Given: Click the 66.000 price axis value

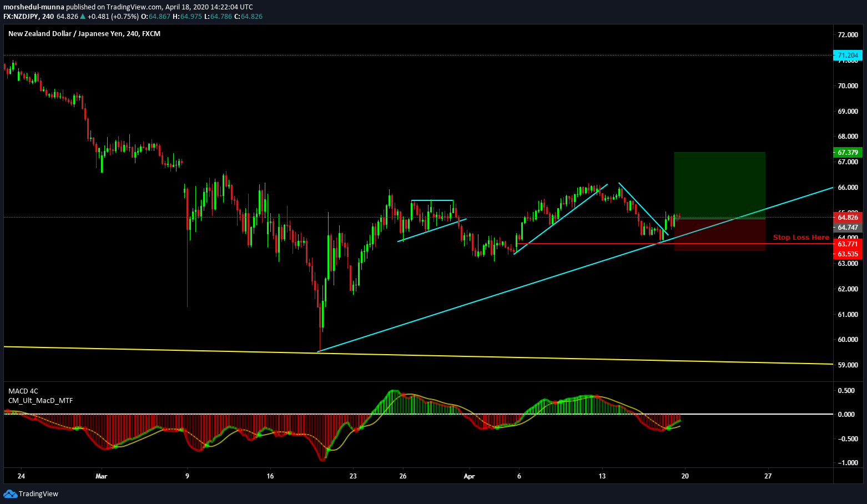Looking at the screenshot, I should [848, 188].
